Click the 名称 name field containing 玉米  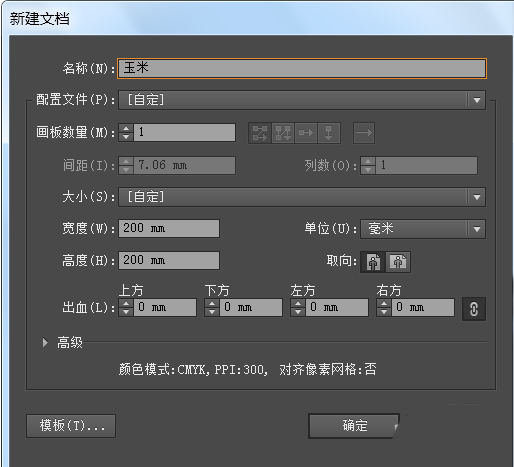pos(302,68)
